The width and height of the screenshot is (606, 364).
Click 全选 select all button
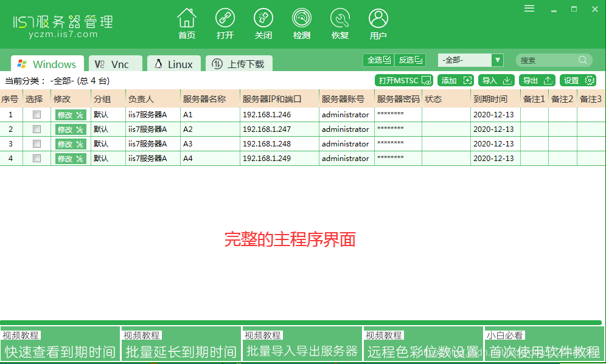pyautogui.click(x=378, y=60)
